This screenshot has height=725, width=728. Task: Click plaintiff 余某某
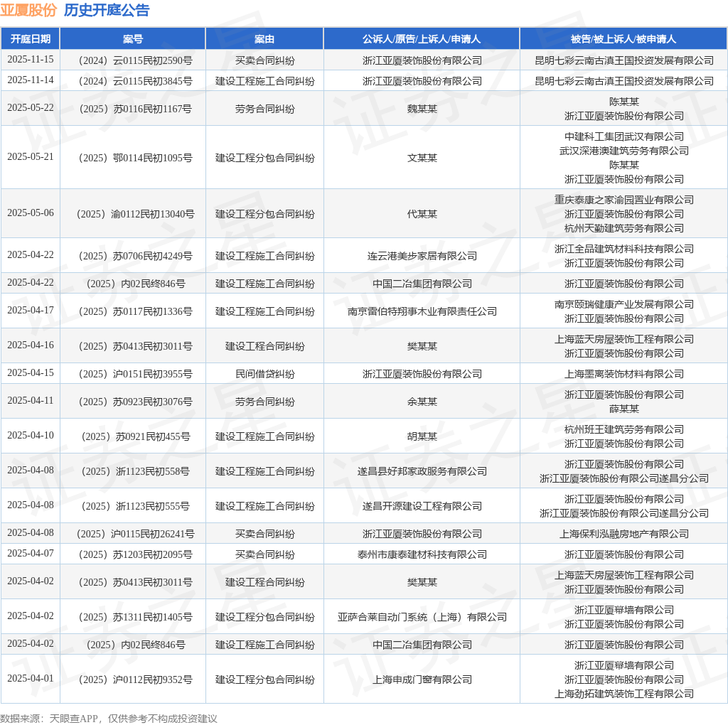pyautogui.click(x=422, y=402)
